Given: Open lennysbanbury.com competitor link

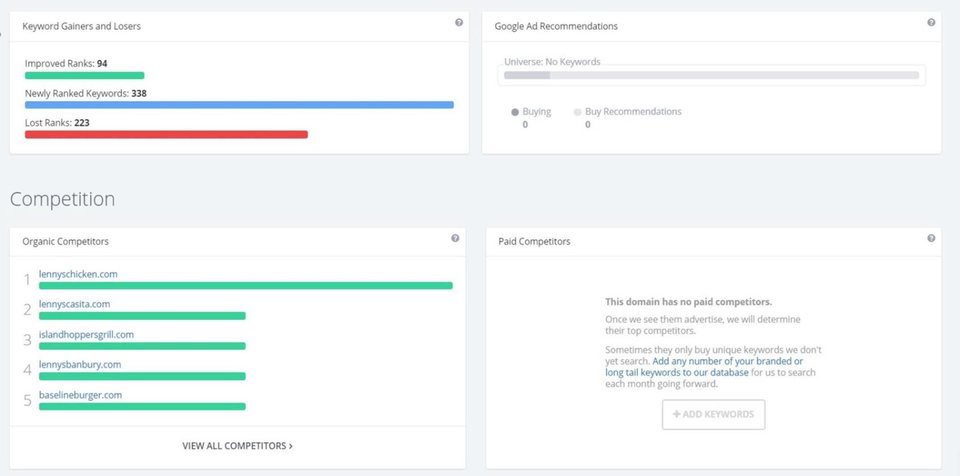Looking at the screenshot, I should pyautogui.click(x=80, y=365).
